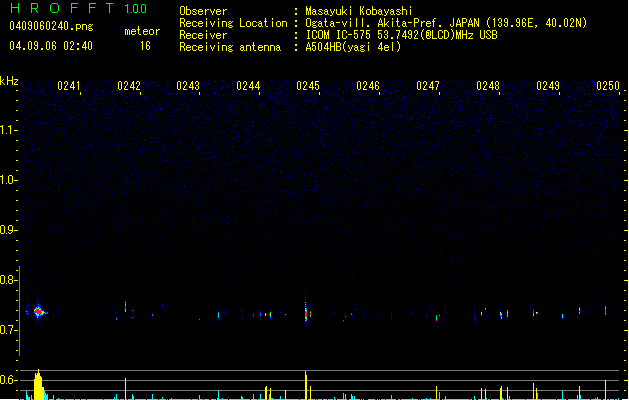Click the Receiving Location label

pos(233,23)
